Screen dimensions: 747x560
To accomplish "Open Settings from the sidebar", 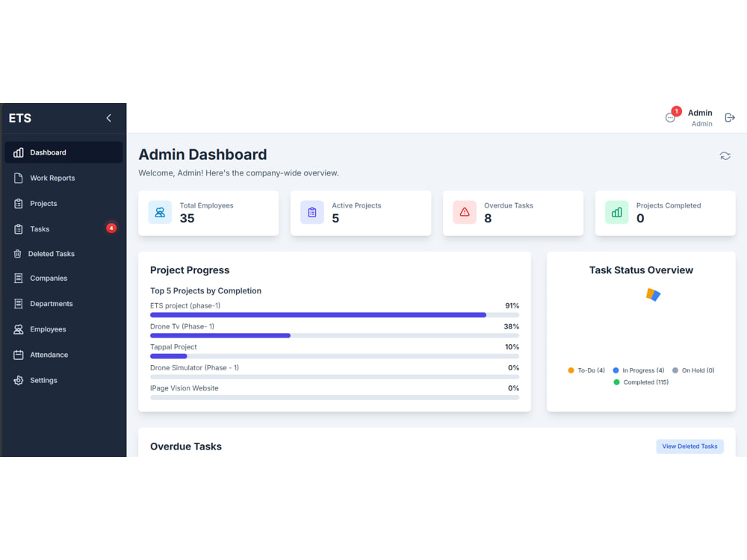I will click(63, 381).
